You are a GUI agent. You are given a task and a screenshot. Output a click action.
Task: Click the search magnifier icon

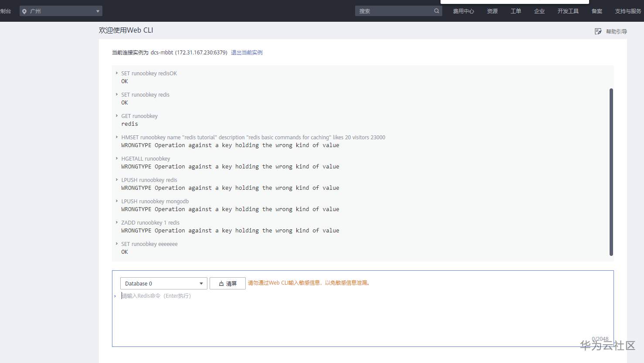click(x=437, y=11)
